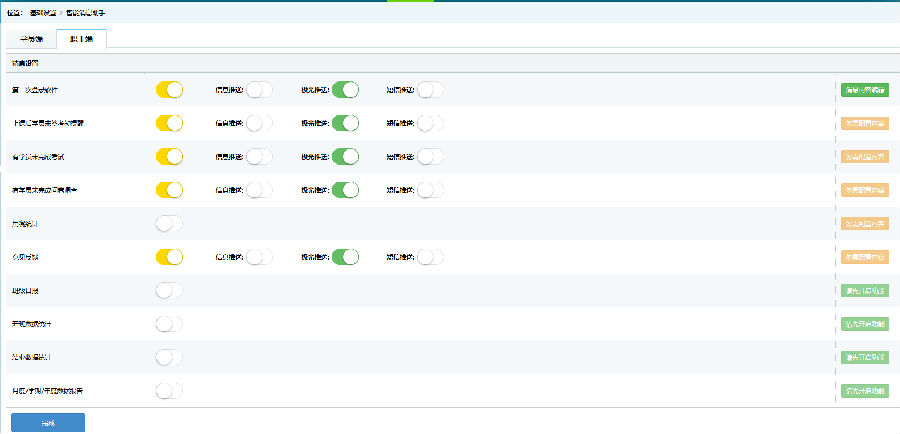Viewport: 900px width, 434px height.
Task: Turn off yellow main switch in second row
Action: 169,123
